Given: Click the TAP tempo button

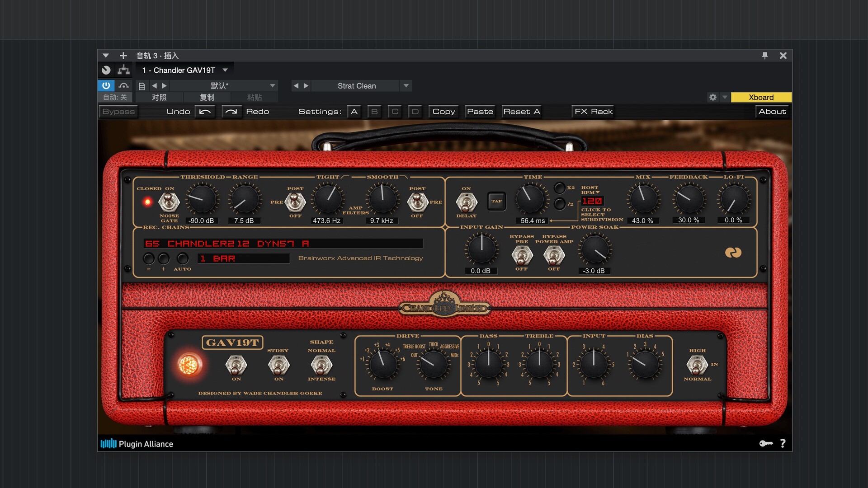Looking at the screenshot, I should coord(496,202).
